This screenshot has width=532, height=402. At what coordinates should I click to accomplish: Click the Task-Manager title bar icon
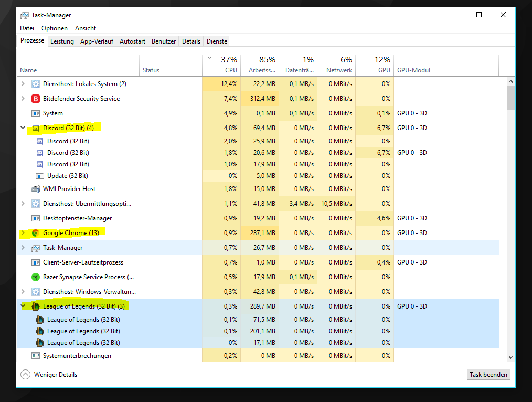point(25,15)
